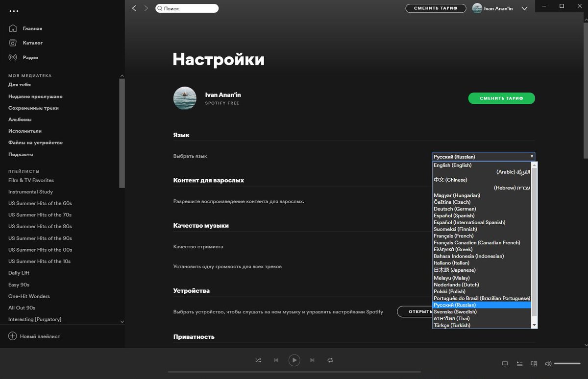Click the green СМЕНИТЬ ТАРИФ button

(x=501, y=98)
